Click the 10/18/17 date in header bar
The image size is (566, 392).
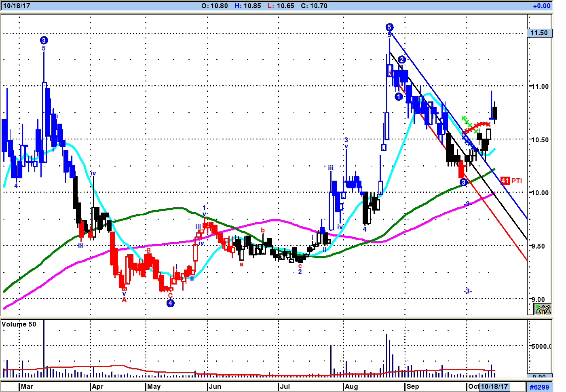click(17, 6)
